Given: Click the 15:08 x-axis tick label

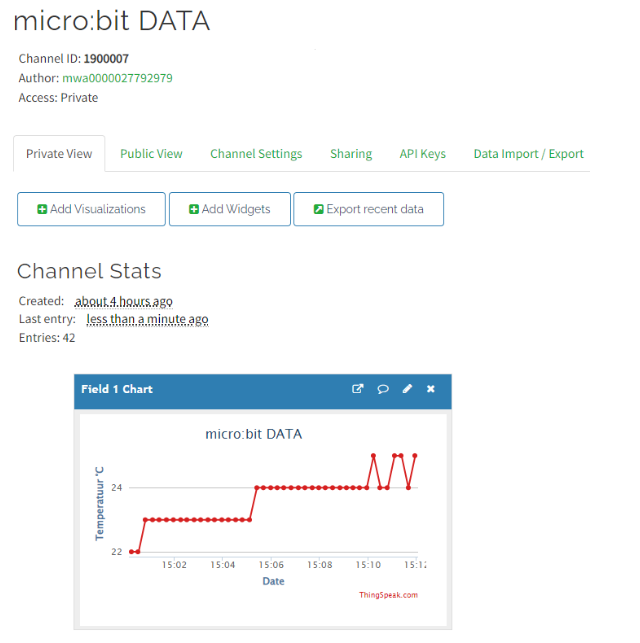Looking at the screenshot, I should coord(320,565).
